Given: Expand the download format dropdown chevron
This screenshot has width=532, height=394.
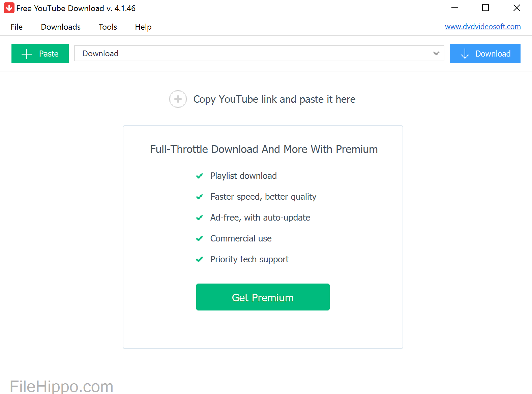Looking at the screenshot, I should click(x=436, y=54).
